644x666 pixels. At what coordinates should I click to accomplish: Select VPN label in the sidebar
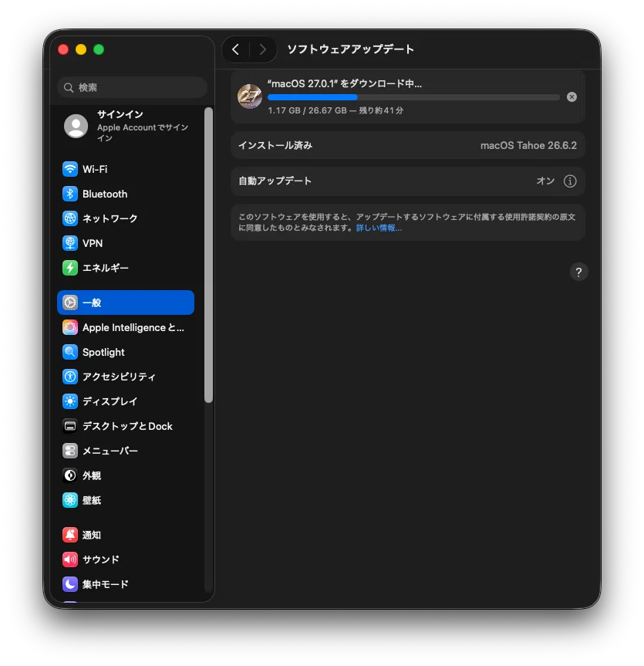[x=92, y=243]
